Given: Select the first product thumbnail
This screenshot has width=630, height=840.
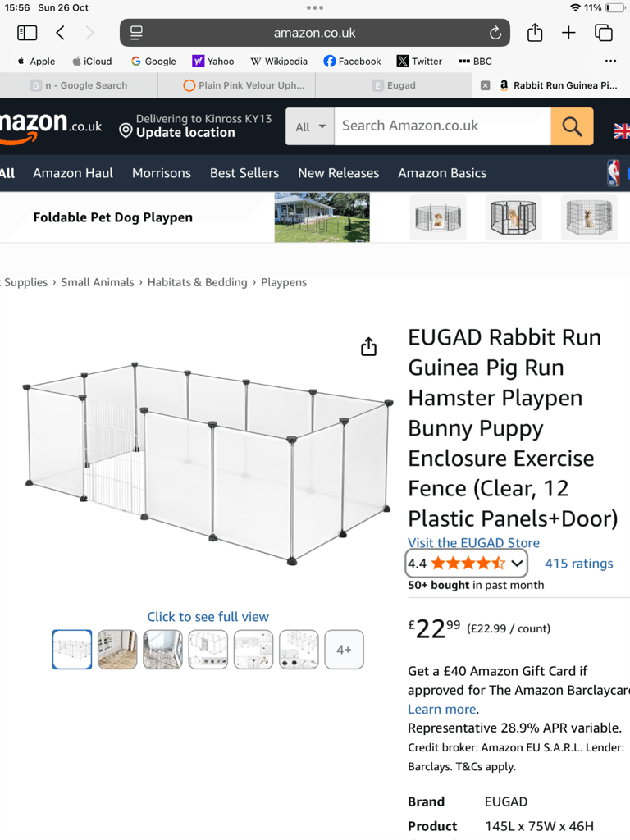Looking at the screenshot, I should [72, 649].
